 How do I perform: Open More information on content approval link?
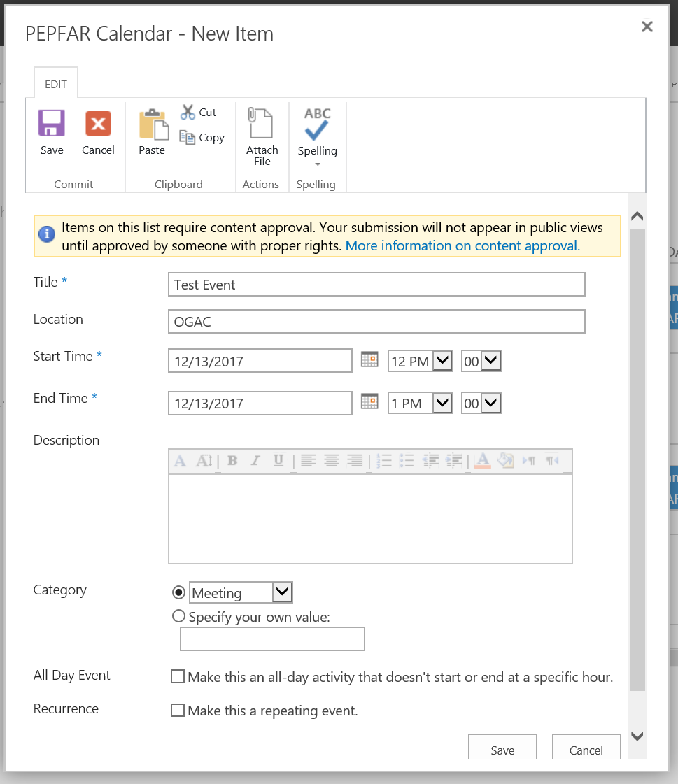click(462, 245)
